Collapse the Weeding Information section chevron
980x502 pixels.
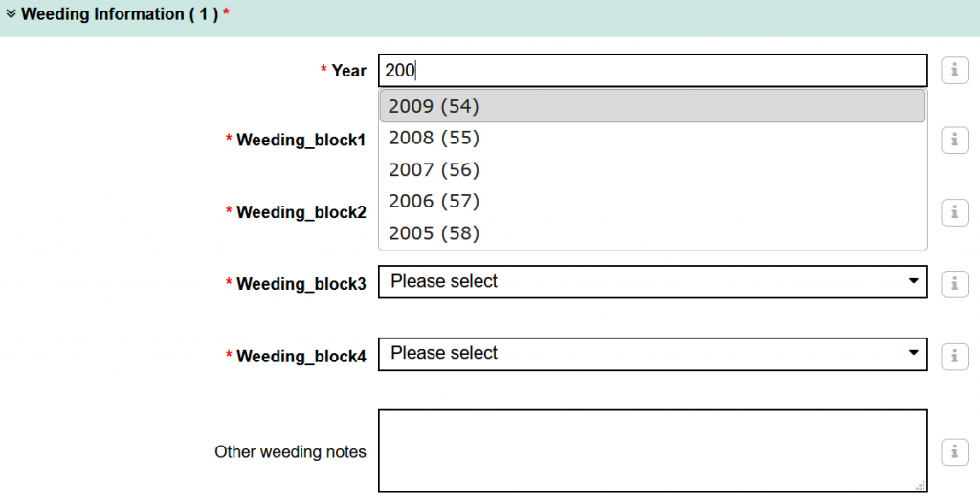11,13
